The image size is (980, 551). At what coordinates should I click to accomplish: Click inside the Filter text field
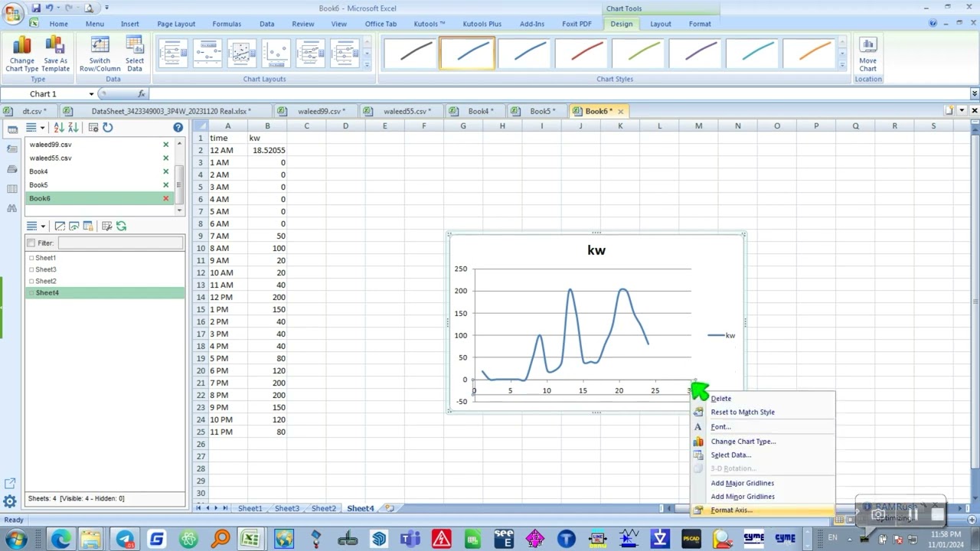coord(120,243)
